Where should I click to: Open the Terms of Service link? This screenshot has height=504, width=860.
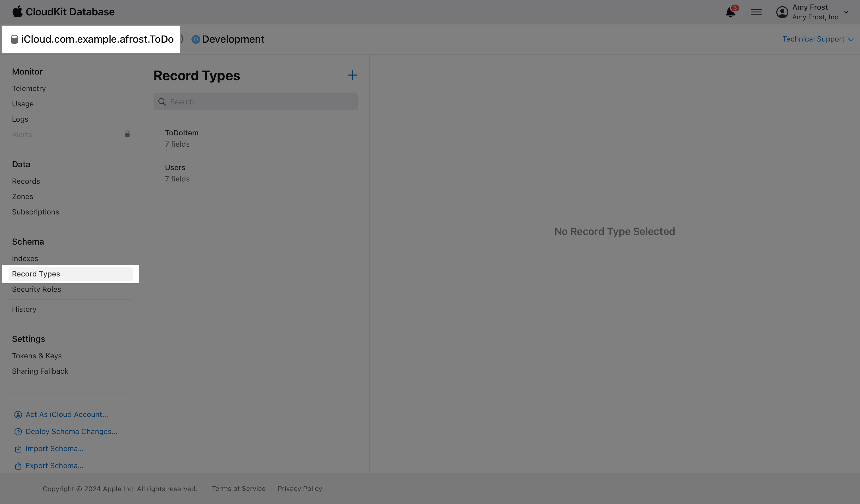pos(238,489)
